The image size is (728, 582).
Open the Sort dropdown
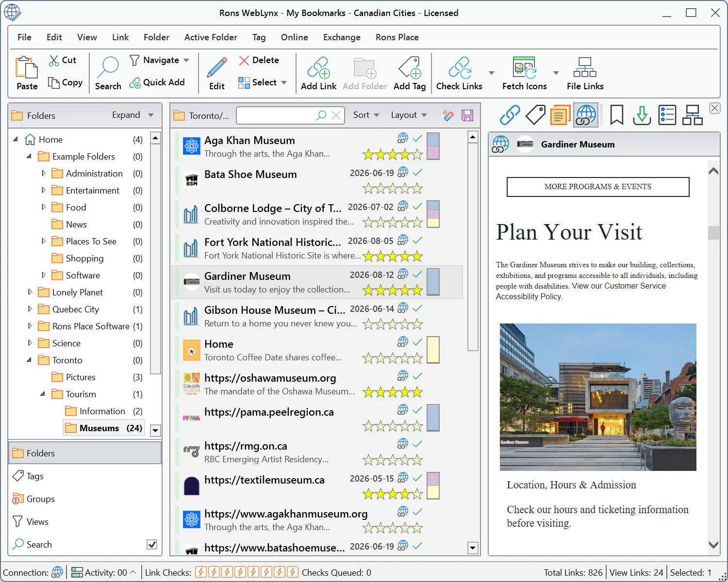(366, 115)
